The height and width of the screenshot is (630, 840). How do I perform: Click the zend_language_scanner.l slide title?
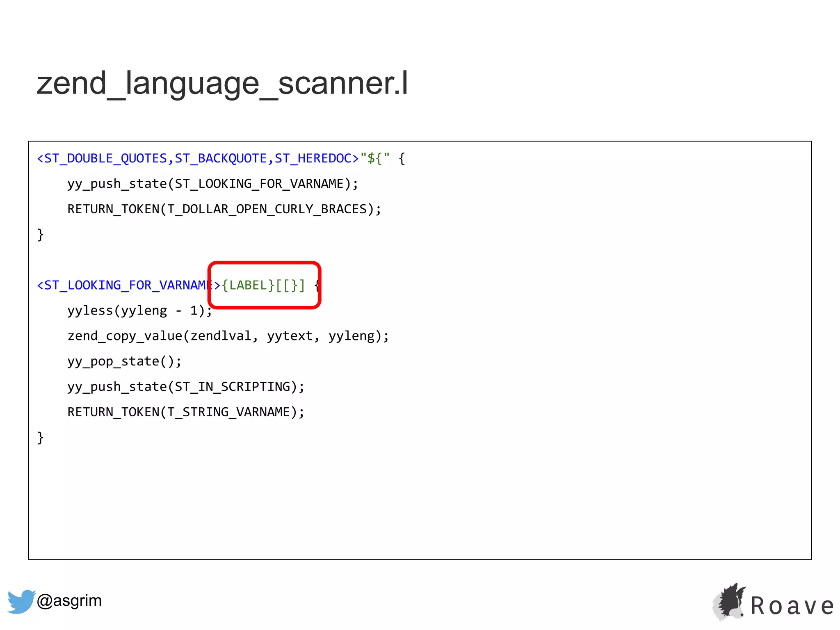click(x=222, y=83)
